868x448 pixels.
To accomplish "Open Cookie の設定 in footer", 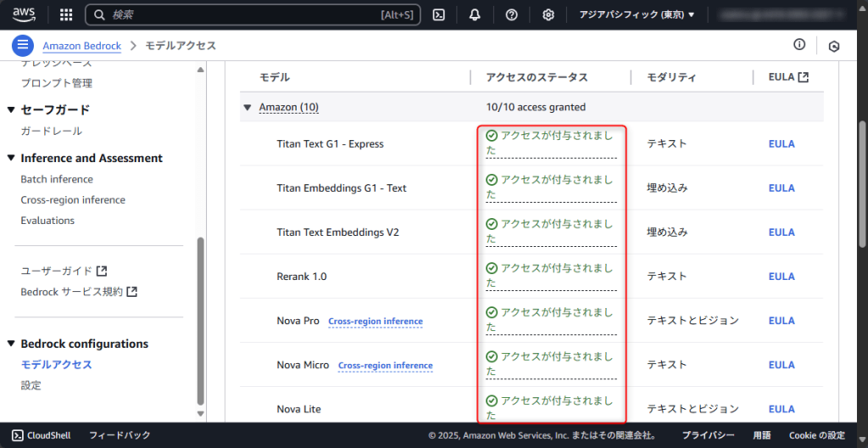I will 817,435.
